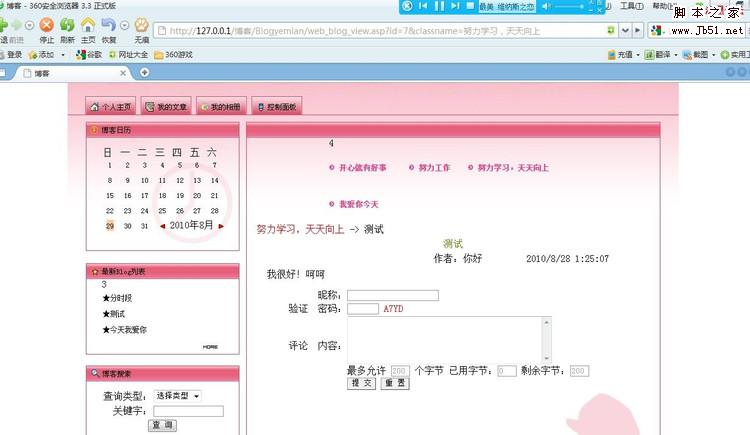Click the green Refresh (刷新) icon
Viewport: 750px width, 435px height.
[67, 25]
